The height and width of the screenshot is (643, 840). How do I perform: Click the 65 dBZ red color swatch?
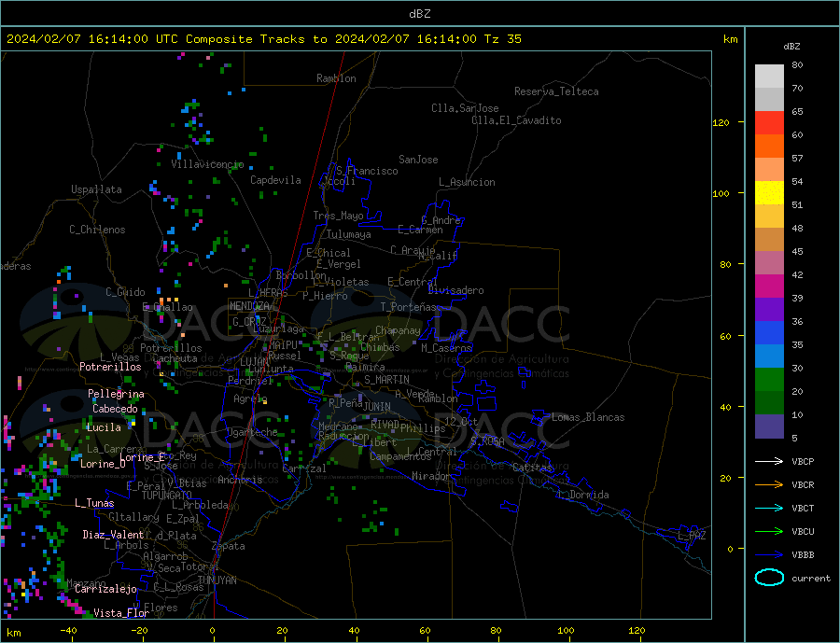pos(769,122)
